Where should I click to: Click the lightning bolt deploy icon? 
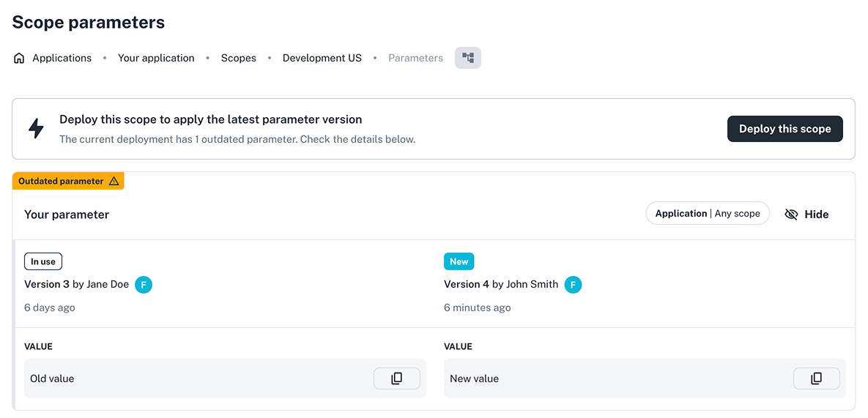click(x=36, y=128)
